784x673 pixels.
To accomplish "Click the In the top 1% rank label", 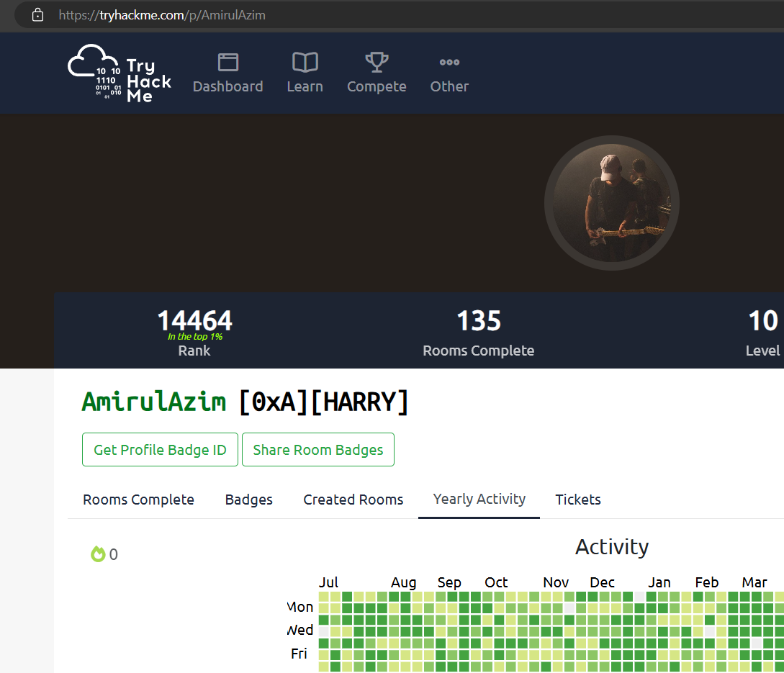I will 194,336.
